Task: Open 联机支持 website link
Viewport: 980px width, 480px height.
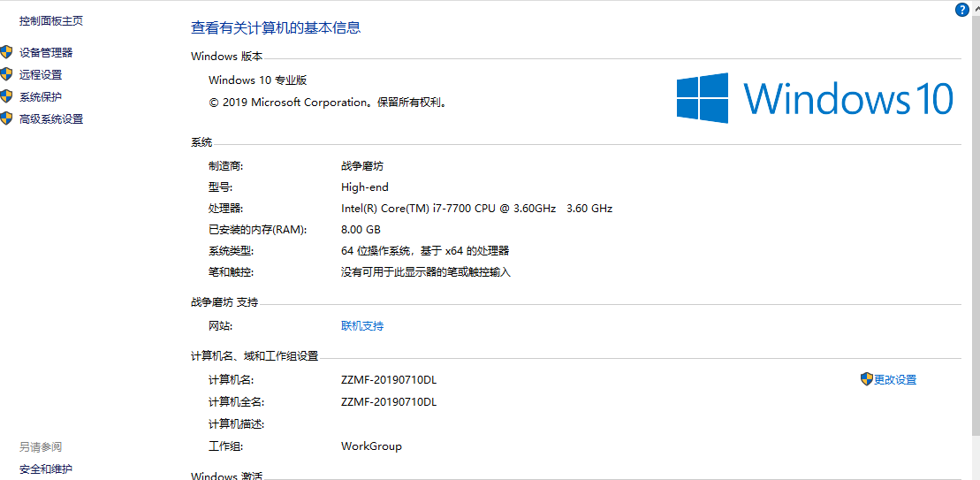Action: coord(362,325)
